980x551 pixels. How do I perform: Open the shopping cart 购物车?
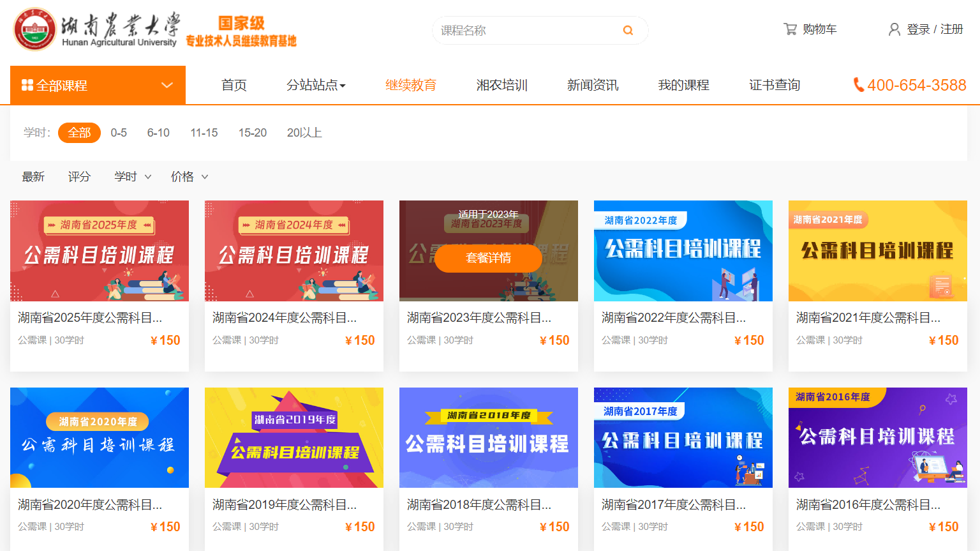(819, 29)
